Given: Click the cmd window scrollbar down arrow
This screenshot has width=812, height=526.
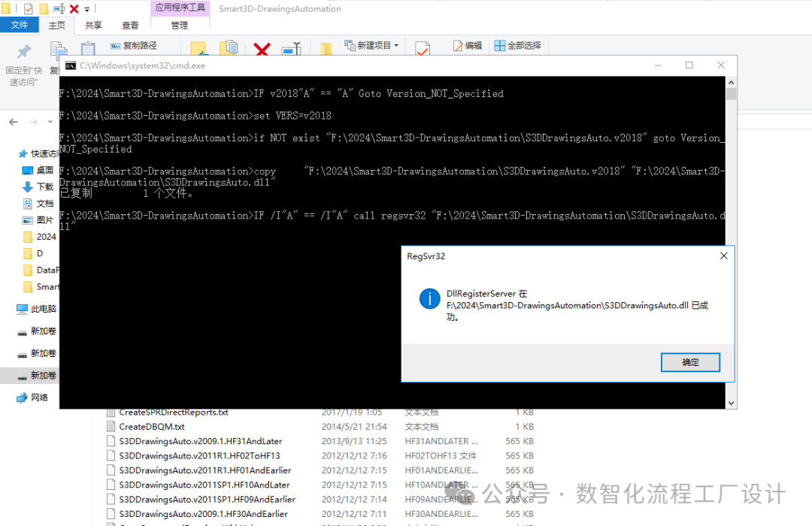Looking at the screenshot, I should [x=732, y=403].
